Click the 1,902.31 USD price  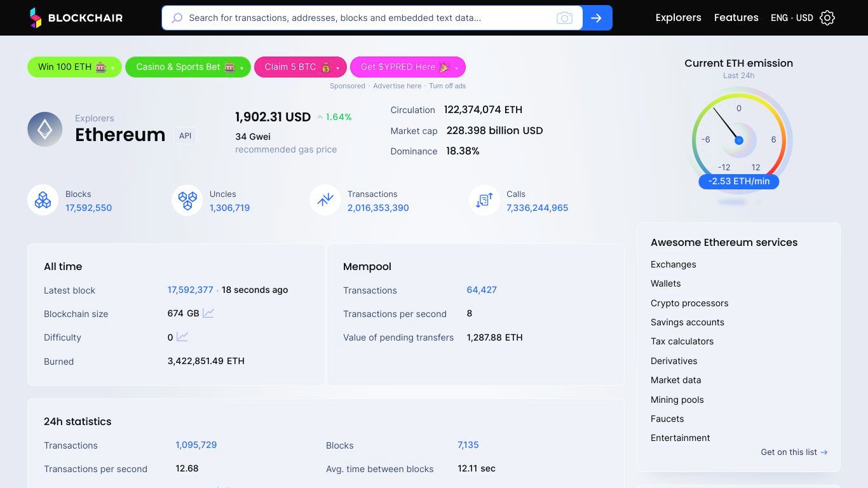tap(273, 117)
